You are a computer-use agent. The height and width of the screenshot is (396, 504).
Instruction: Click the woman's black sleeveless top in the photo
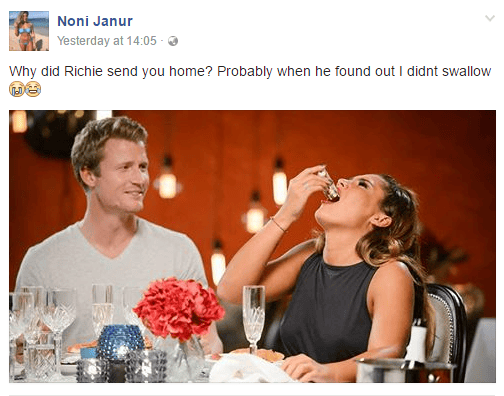click(x=328, y=308)
